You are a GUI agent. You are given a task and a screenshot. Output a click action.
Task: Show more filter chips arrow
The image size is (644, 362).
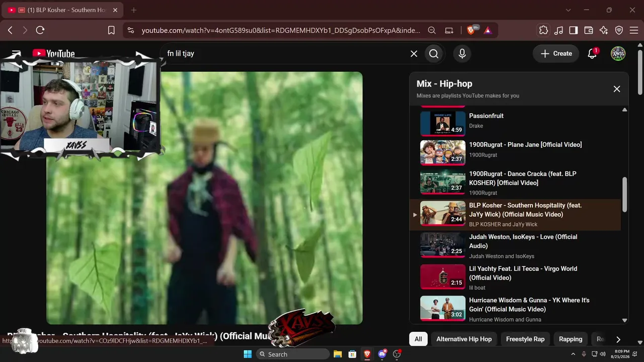[618, 339]
